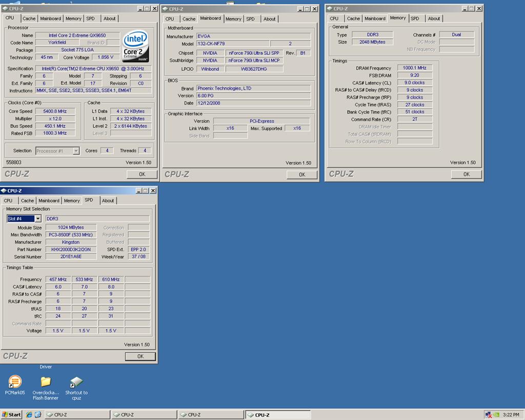Click OK in the Mainboard tab window
Image resolution: width=525 pixels, height=420 pixels.
[302, 174]
